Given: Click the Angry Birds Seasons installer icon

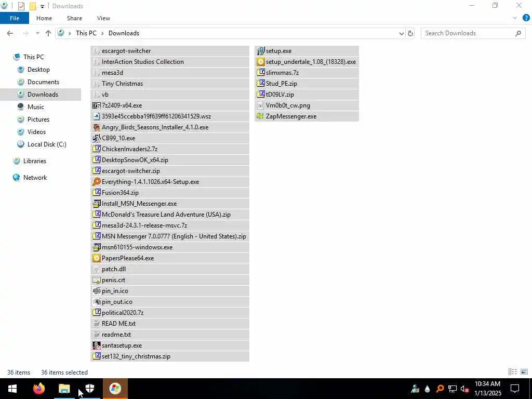Looking at the screenshot, I should coord(96,127).
